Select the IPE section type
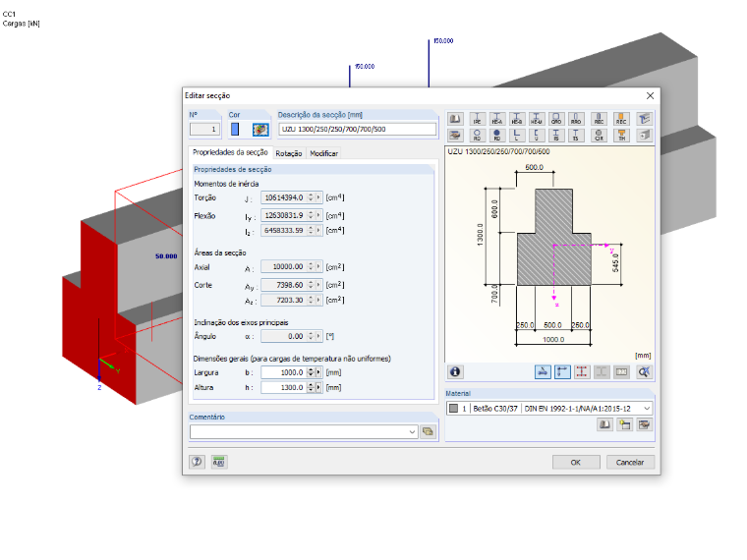The width and height of the screenshot is (747, 560). tap(477, 119)
